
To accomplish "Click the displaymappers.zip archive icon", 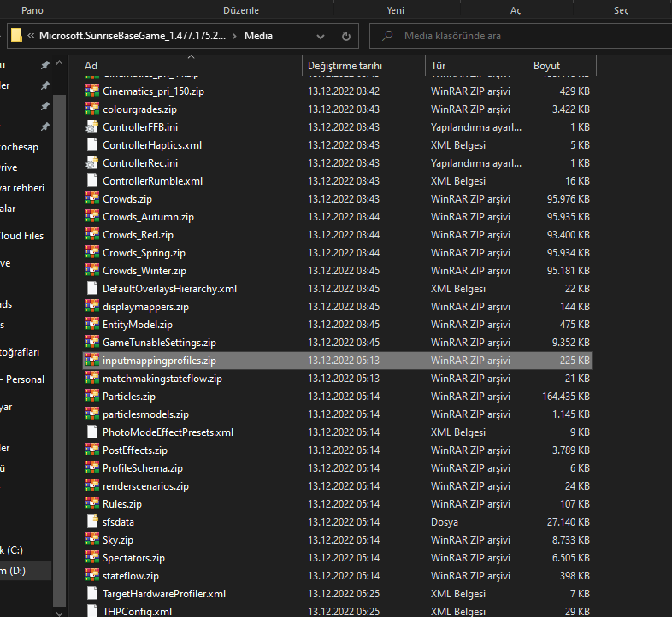I will (x=92, y=306).
